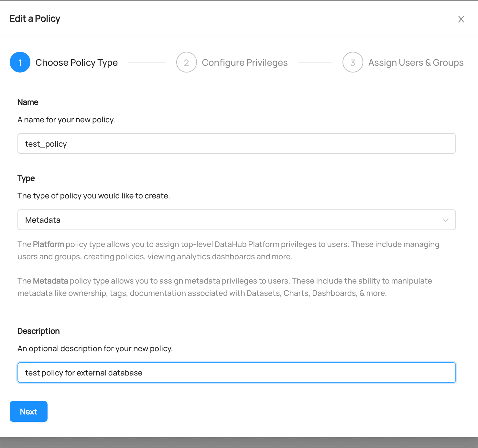Click 'The type of policy you would like to create.'
478x448 pixels.
tap(94, 196)
